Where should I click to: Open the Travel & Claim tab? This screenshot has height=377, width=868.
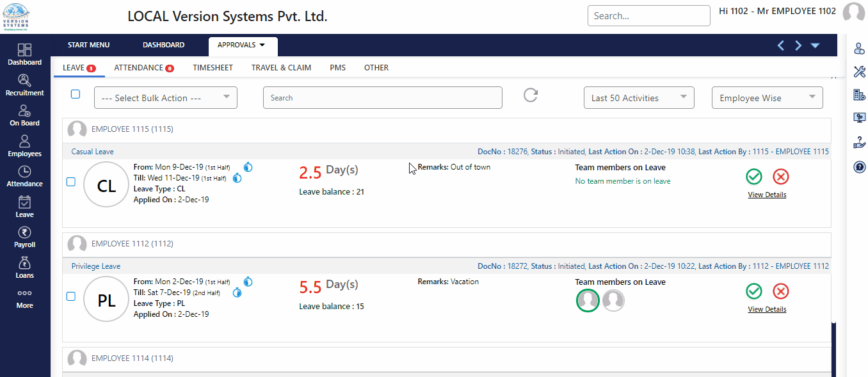[x=281, y=67]
